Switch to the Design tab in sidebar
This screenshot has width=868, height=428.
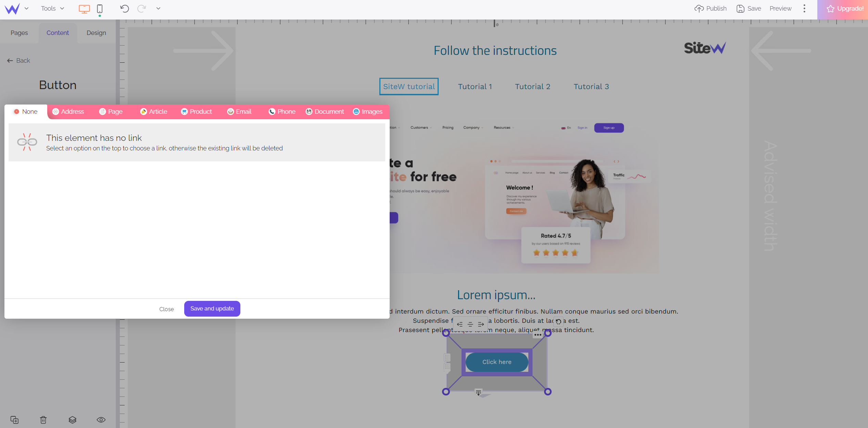96,33
